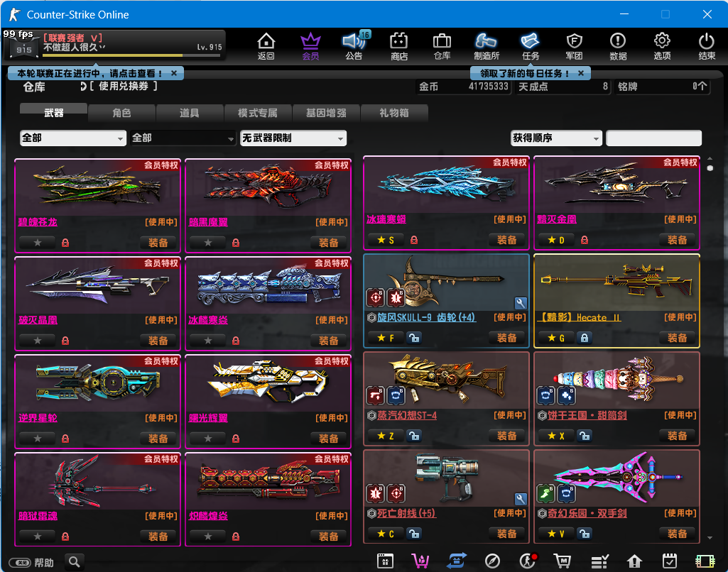Switch to the 基因增强 tab
This screenshot has width=728, height=572.
(x=326, y=113)
